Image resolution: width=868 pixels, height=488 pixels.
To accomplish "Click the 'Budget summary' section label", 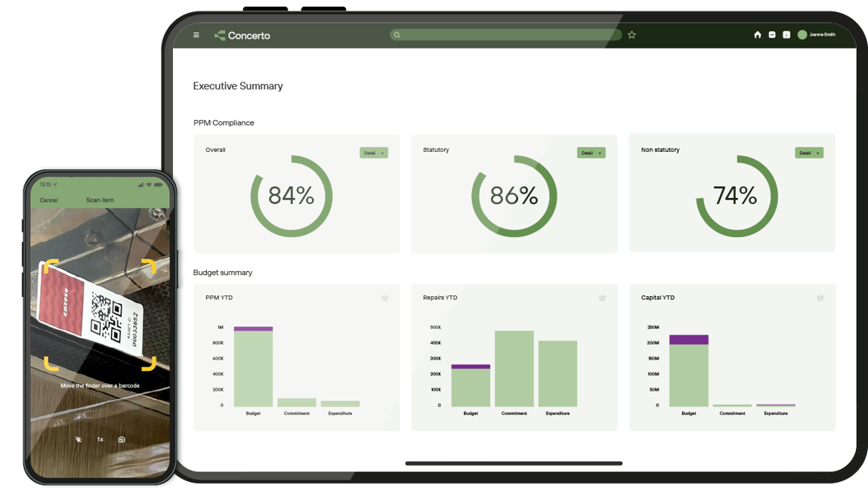I will pos(223,272).
